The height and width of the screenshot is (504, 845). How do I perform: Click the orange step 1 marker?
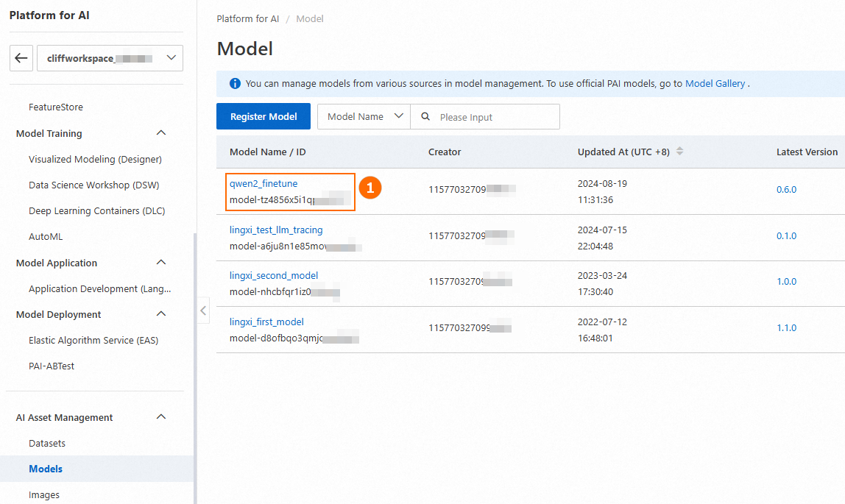pos(370,189)
